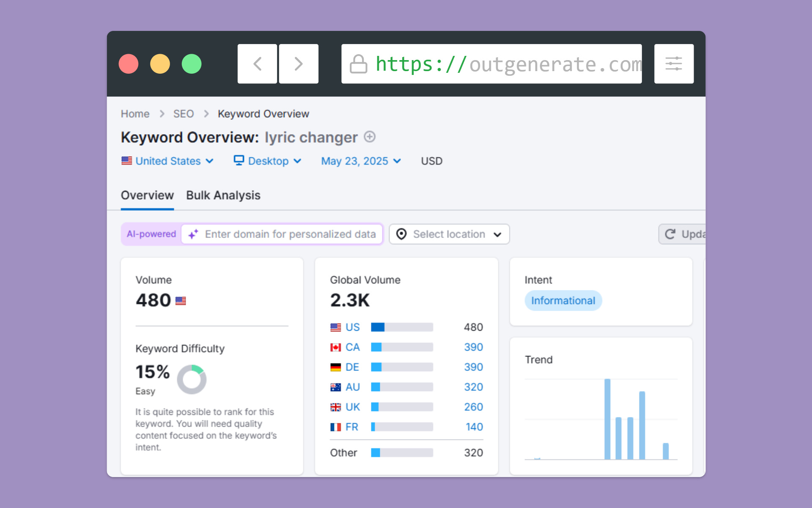Click the USD currency label
The width and height of the screenshot is (812, 508).
pyautogui.click(x=432, y=161)
